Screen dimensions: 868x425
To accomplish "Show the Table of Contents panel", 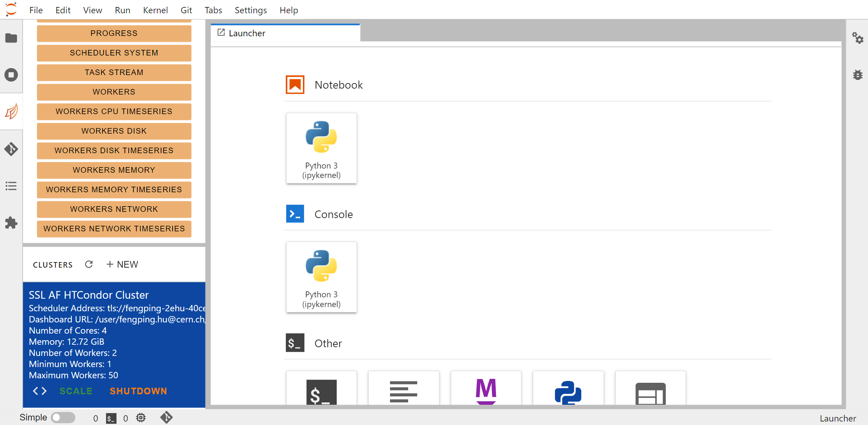I will pyautogui.click(x=11, y=186).
